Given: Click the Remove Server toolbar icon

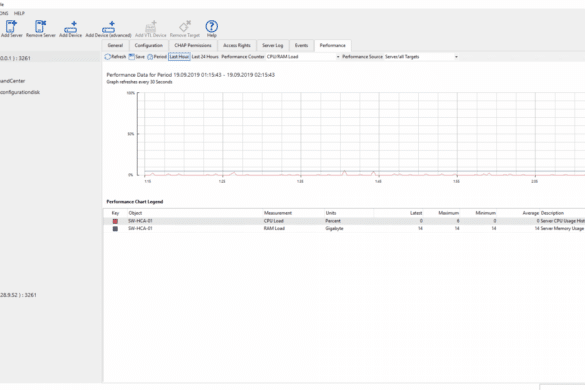Looking at the screenshot, I should [x=41, y=29].
